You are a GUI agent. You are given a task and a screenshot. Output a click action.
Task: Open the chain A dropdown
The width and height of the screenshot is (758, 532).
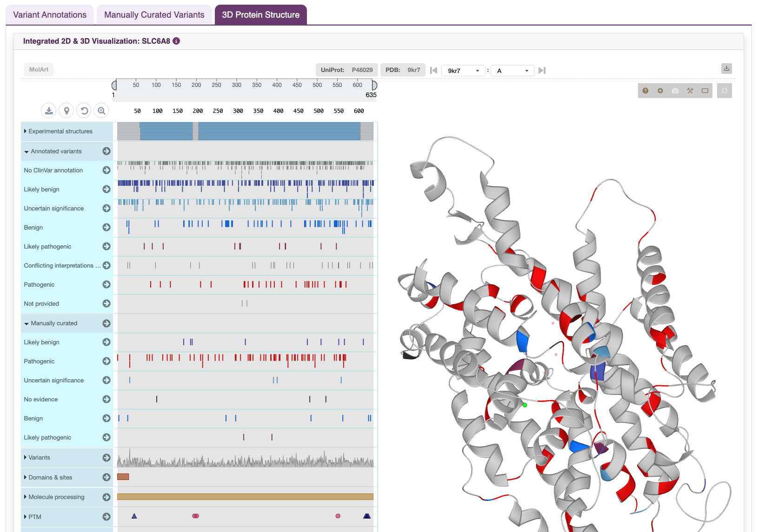512,70
